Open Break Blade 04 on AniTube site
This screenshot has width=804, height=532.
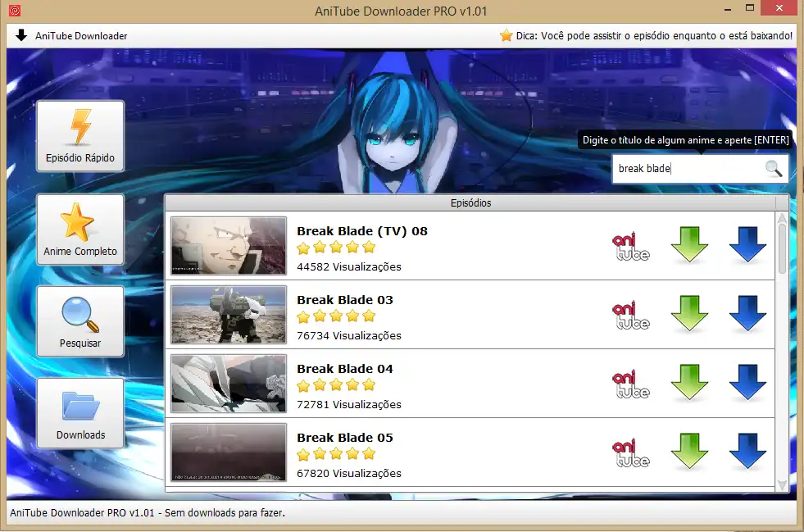click(x=631, y=384)
